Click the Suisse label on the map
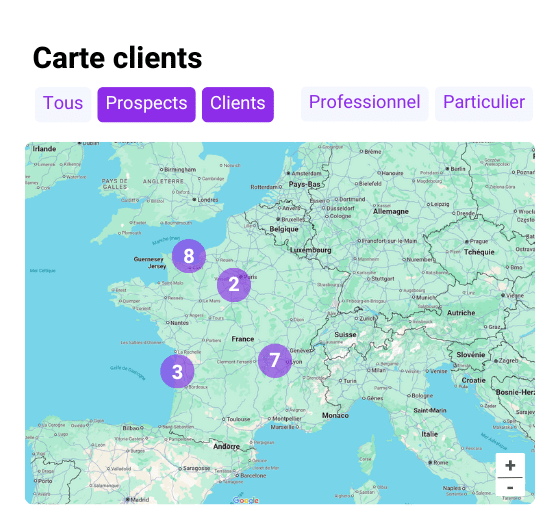Screen dimensions: 560x530 (345, 335)
